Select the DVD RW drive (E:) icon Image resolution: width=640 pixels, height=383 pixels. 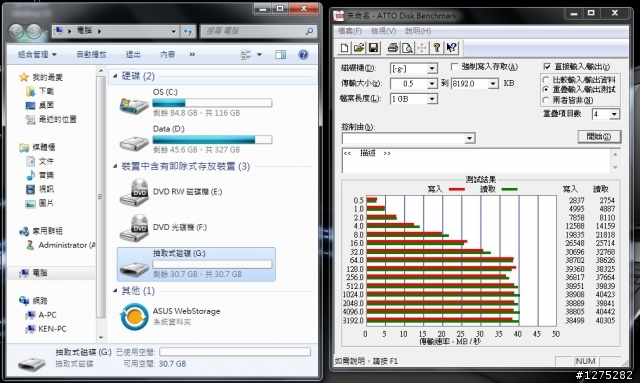pos(133,192)
